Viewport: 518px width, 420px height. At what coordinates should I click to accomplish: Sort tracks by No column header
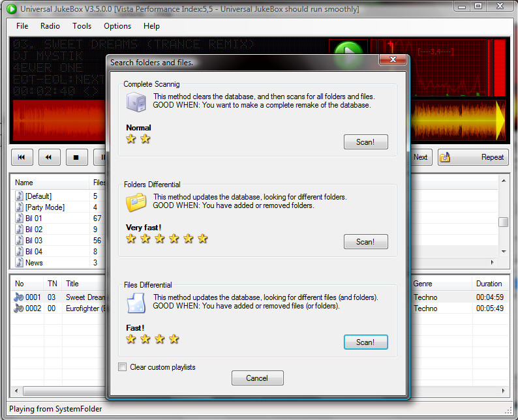(x=27, y=284)
